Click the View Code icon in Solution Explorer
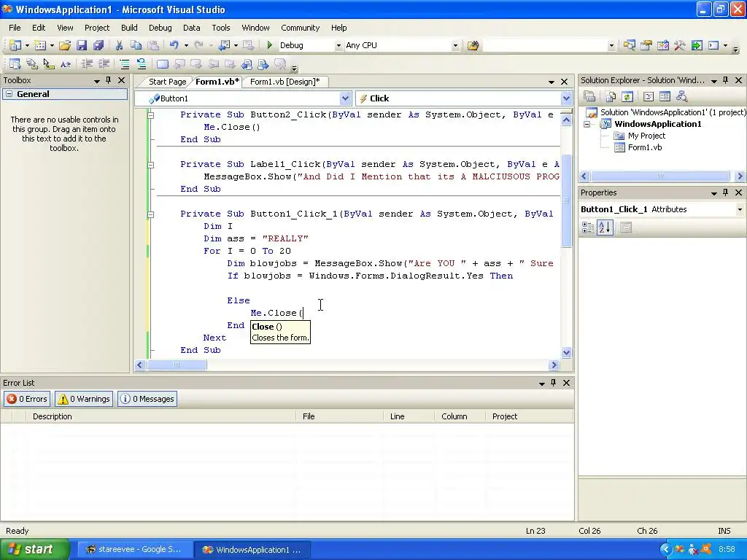The width and height of the screenshot is (747, 560). 648,97
